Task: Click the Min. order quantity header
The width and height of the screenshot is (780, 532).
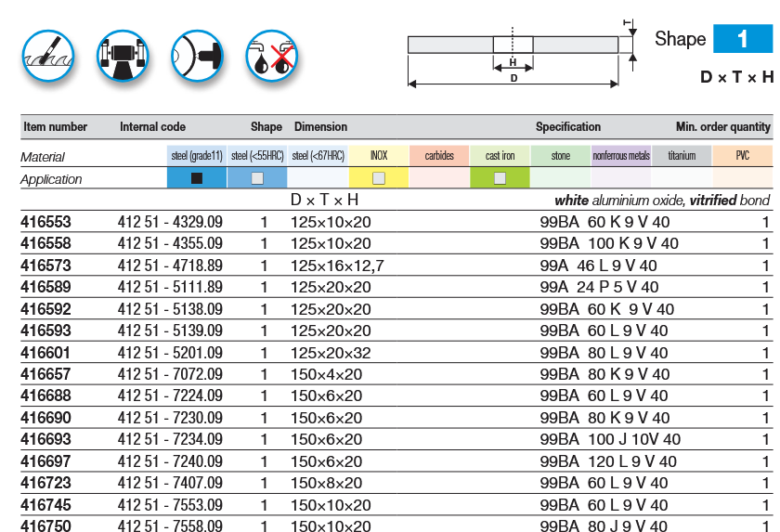Action: (x=722, y=127)
